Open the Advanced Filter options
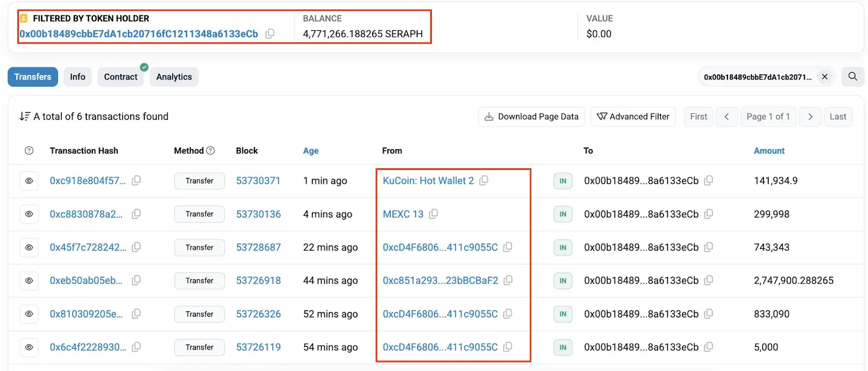 click(633, 117)
